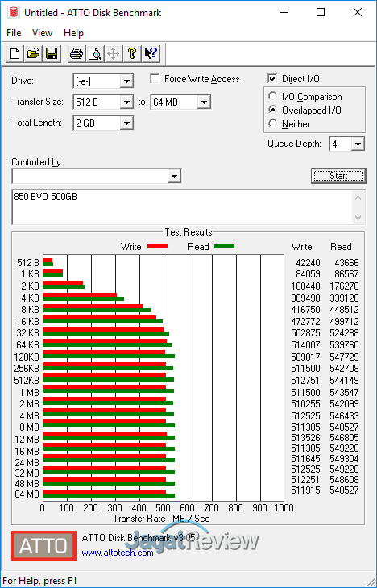Click the red ATTO logo

pyautogui.click(x=43, y=545)
